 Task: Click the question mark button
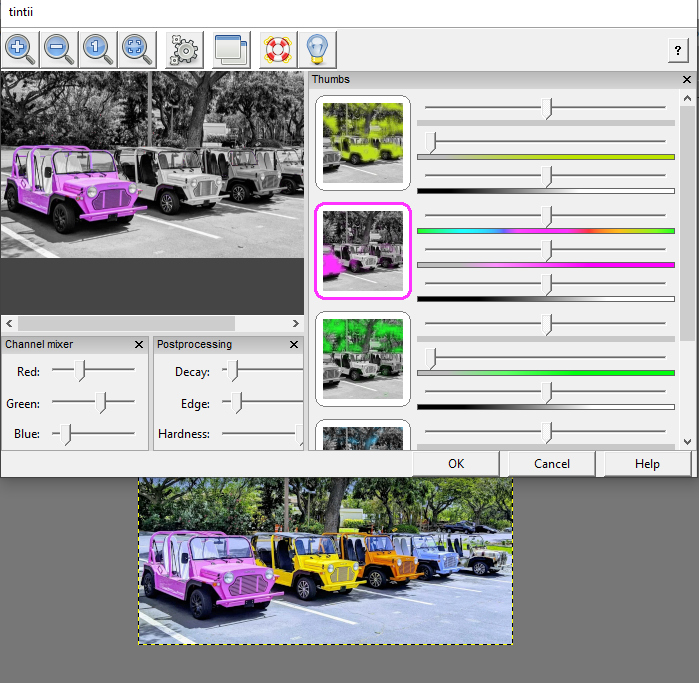676,50
